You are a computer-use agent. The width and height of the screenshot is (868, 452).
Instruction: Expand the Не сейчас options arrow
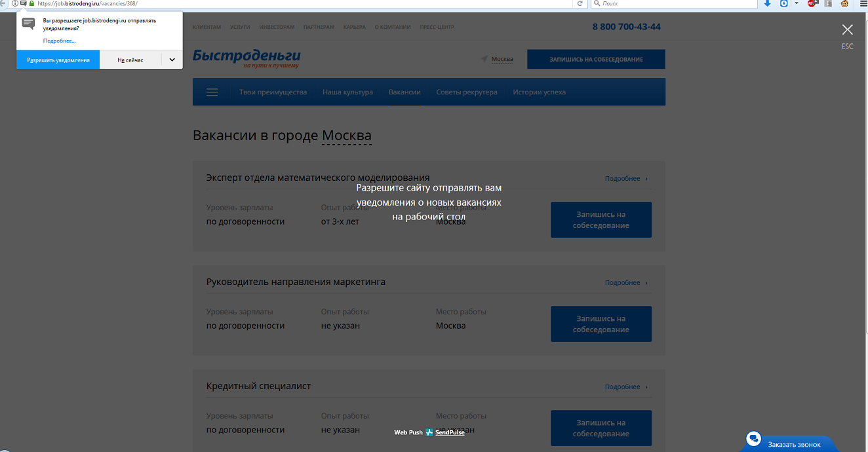[x=172, y=60]
